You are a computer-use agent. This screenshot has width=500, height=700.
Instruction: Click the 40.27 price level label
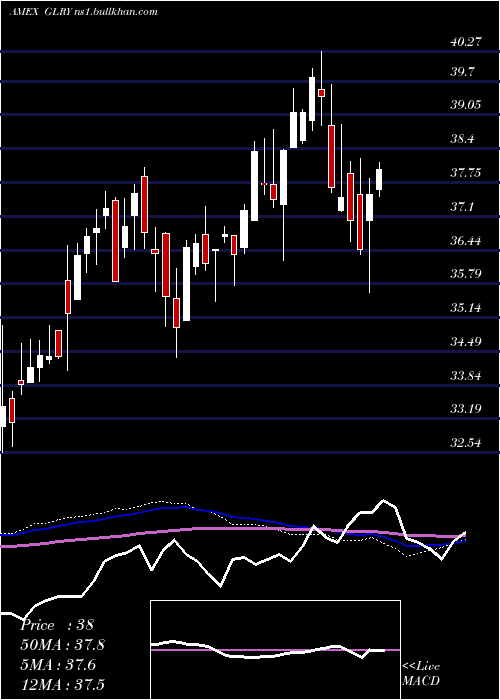[x=467, y=42]
